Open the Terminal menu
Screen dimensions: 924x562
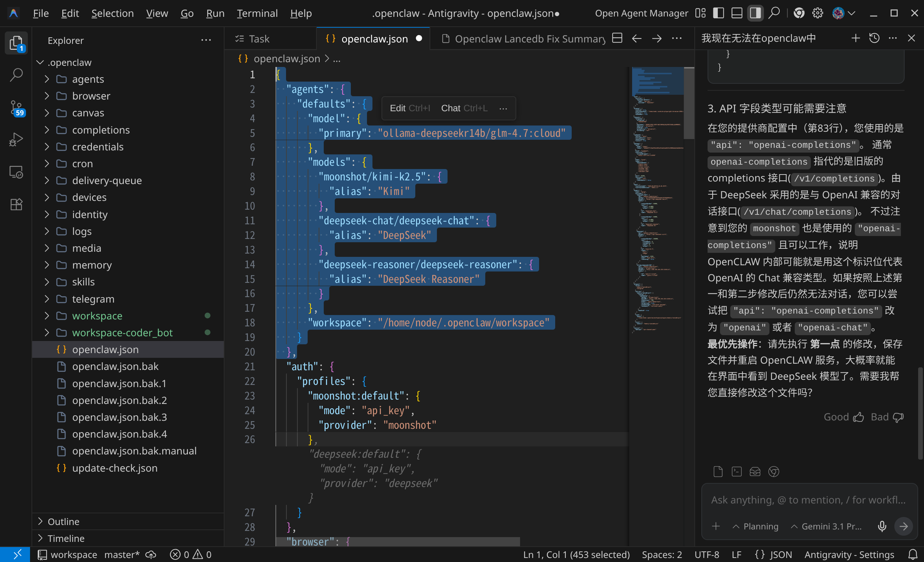point(257,14)
